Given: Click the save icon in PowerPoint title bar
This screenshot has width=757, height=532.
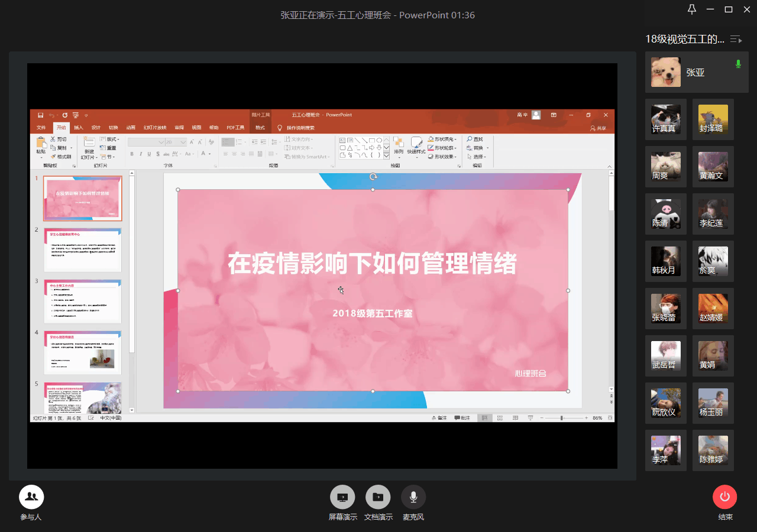Looking at the screenshot, I should tap(40, 115).
